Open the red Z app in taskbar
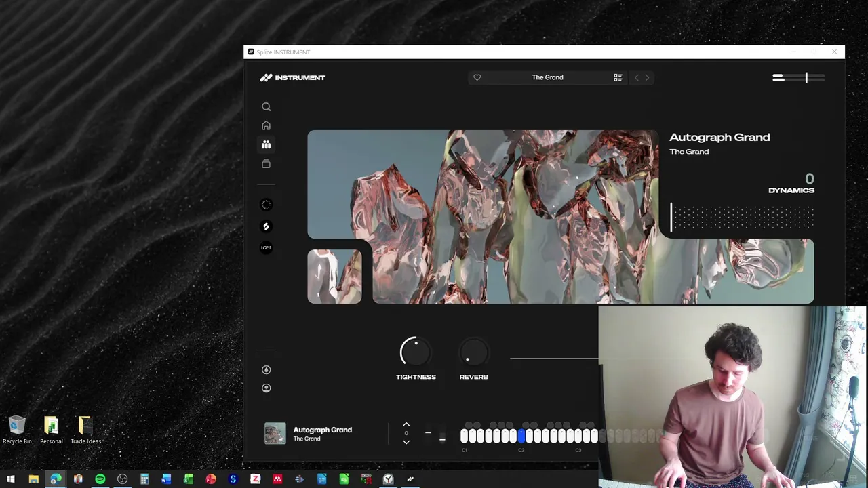This screenshot has height=488, width=868. point(255,479)
